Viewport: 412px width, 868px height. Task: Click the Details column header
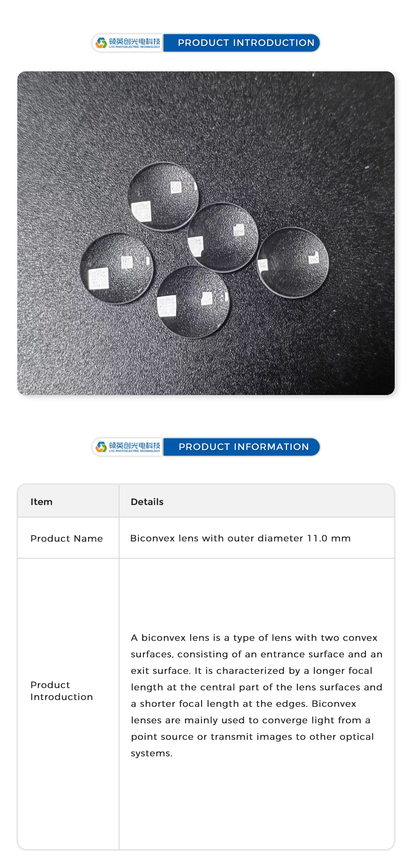(x=147, y=502)
